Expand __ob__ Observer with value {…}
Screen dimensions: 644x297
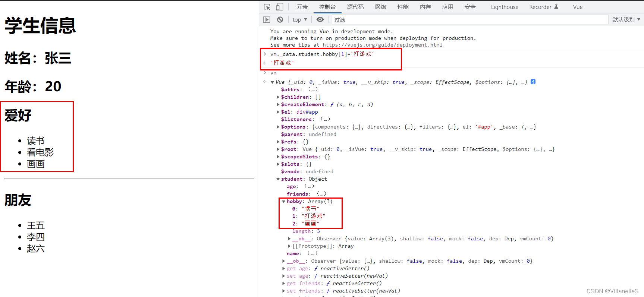(x=283, y=261)
